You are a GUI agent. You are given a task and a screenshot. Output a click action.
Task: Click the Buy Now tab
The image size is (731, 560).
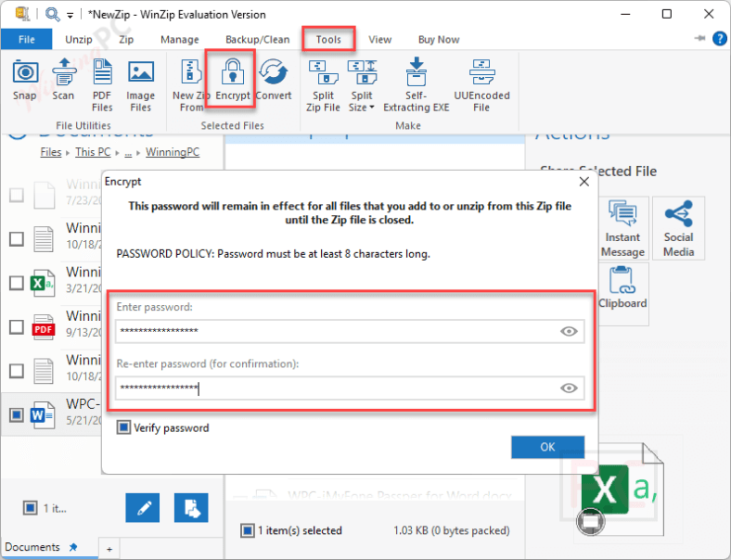[x=439, y=40]
